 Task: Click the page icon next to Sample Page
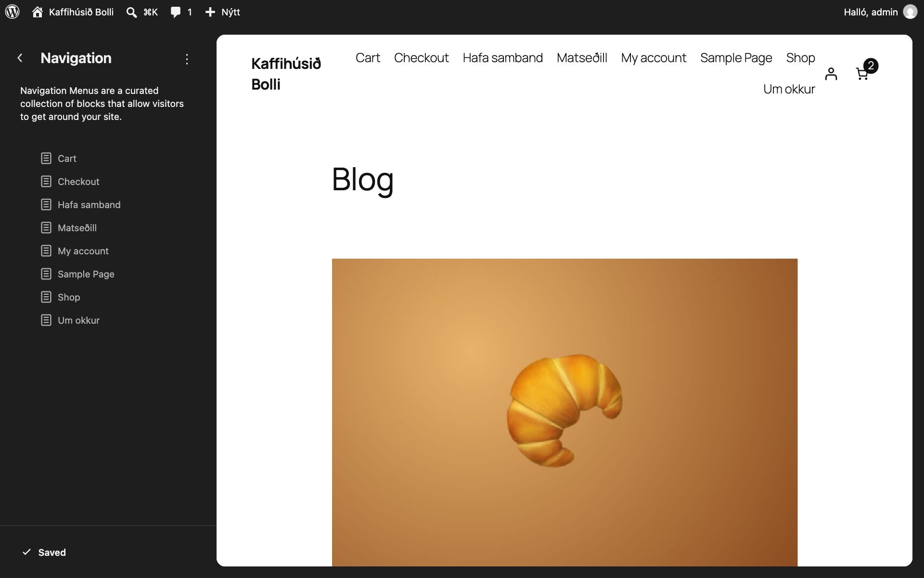tap(46, 274)
